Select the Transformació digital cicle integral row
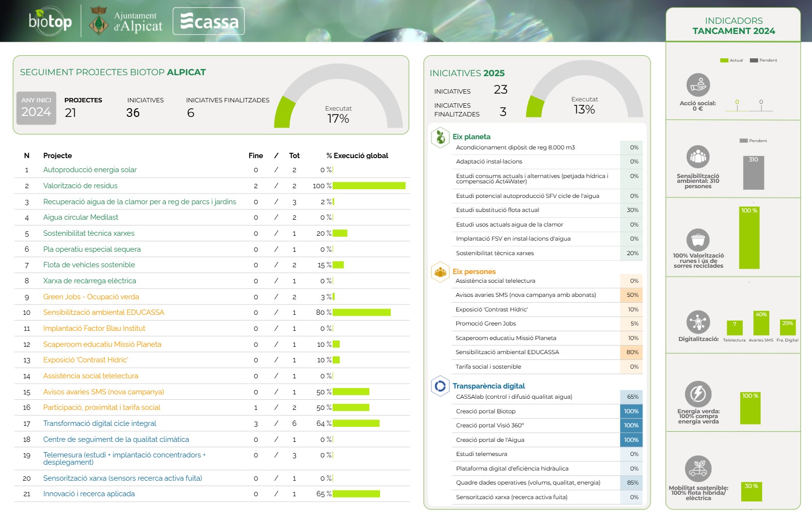This screenshot has height=520, width=812. click(x=212, y=423)
